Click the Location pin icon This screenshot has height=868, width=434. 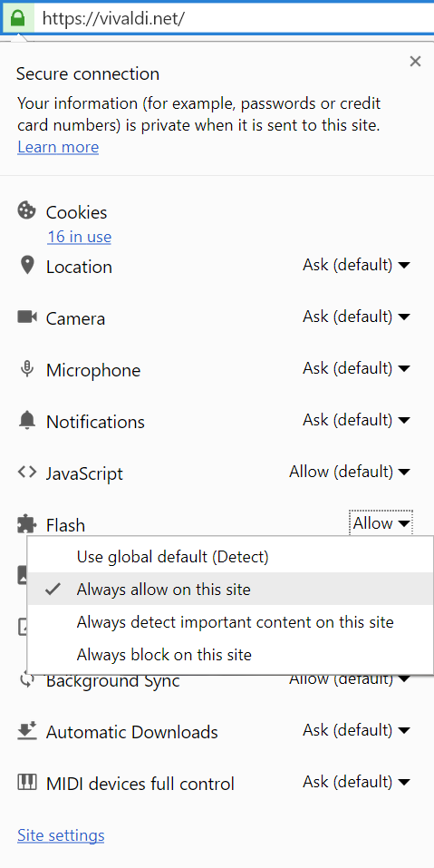(26, 265)
